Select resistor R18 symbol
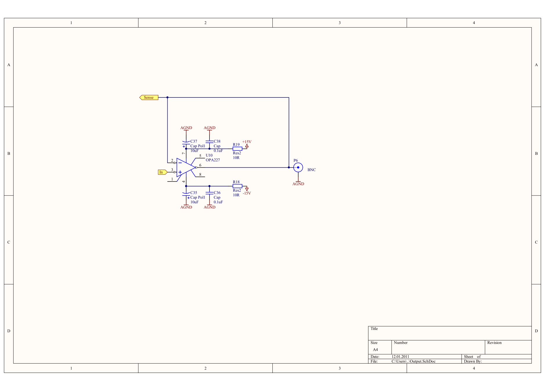The image size is (546, 392). pyautogui.click(x=237, y=186)
